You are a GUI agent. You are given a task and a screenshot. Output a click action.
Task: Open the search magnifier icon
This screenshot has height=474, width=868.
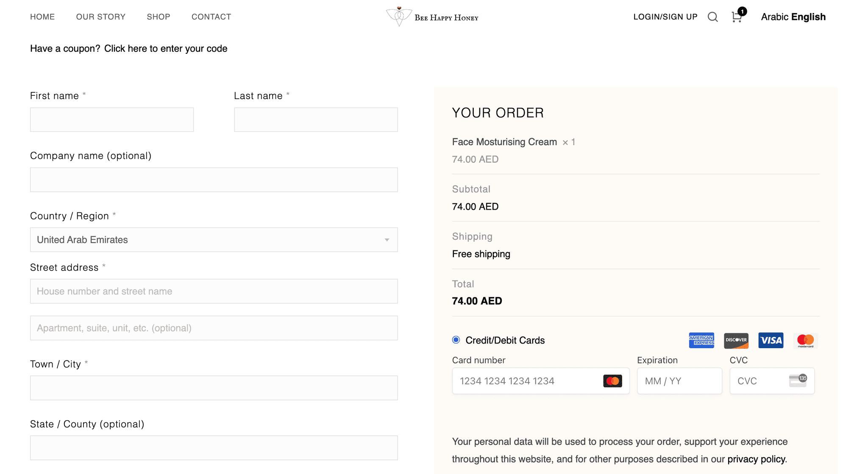[712, 17]
